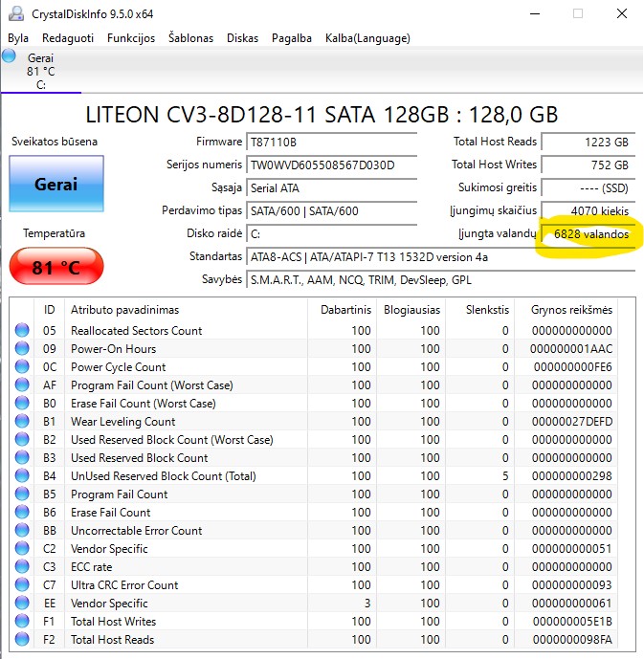Click Total Host Writes value 752 GB
This screenshot has width=644, height=659.
(x=588, y=165)
